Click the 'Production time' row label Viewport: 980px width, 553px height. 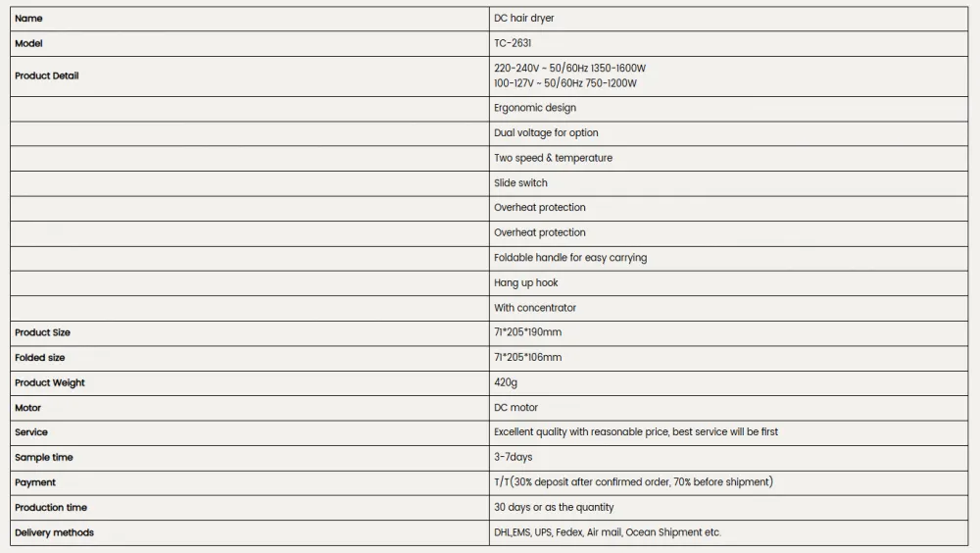pyautogui.click(x=51, y=507)
